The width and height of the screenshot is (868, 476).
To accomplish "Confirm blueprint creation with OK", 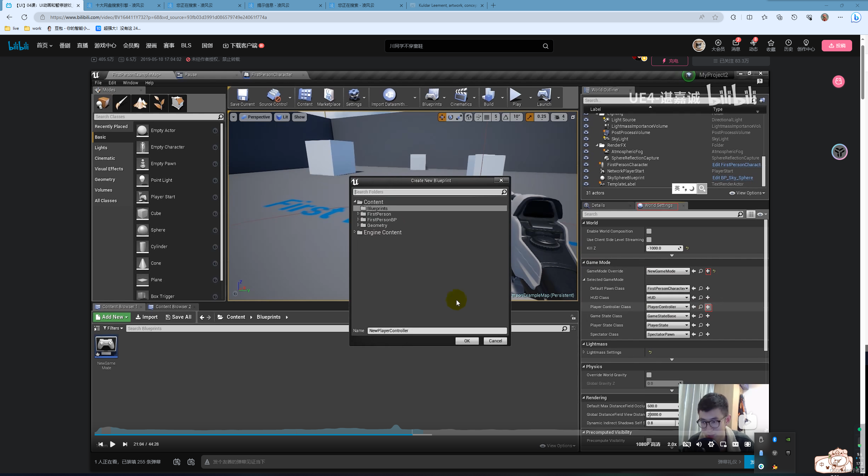I will (467, 341).
